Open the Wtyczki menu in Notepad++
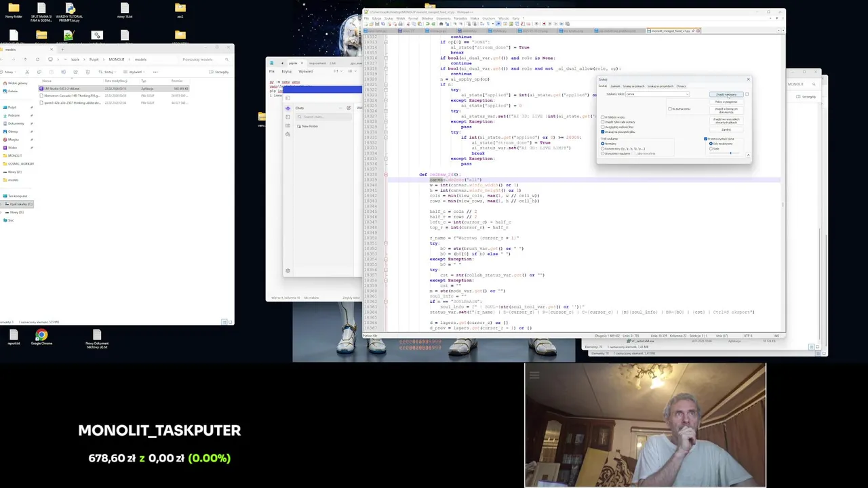868x488 pixels. 503,18
